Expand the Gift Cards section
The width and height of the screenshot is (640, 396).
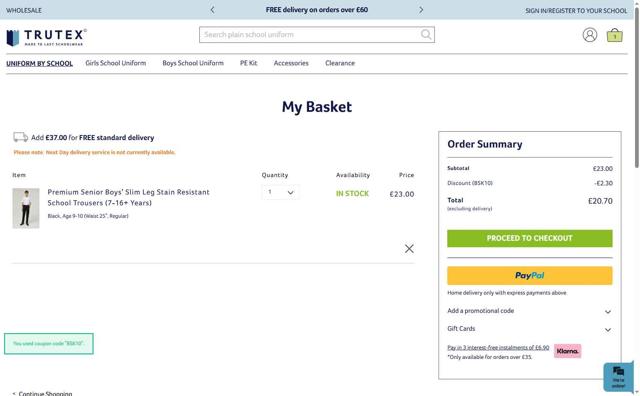click(x=529, y=329)
